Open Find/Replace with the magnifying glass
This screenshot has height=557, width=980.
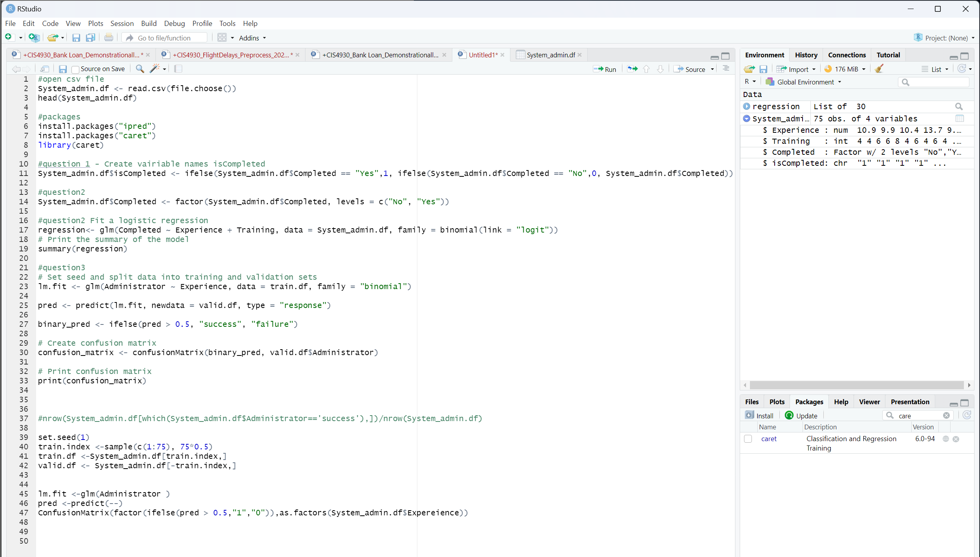tap(139, 69)
